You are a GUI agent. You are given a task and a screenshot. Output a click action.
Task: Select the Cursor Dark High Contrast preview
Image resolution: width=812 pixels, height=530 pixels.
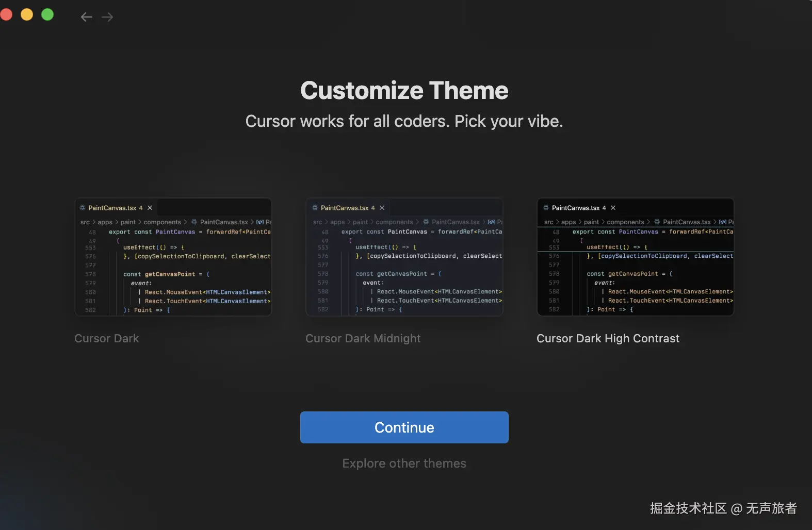pyautogui.click(x=636, y=257)
